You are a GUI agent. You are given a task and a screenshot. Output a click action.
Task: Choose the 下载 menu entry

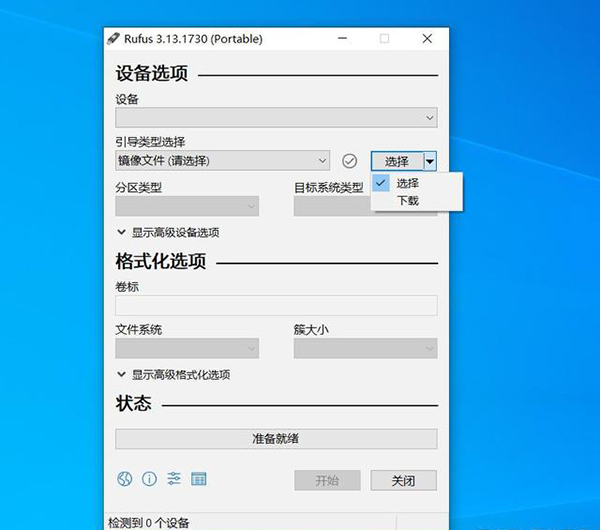point(408,201)
